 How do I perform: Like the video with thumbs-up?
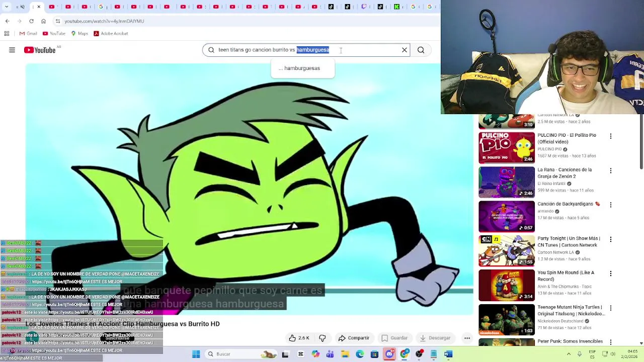coord(299,338)
